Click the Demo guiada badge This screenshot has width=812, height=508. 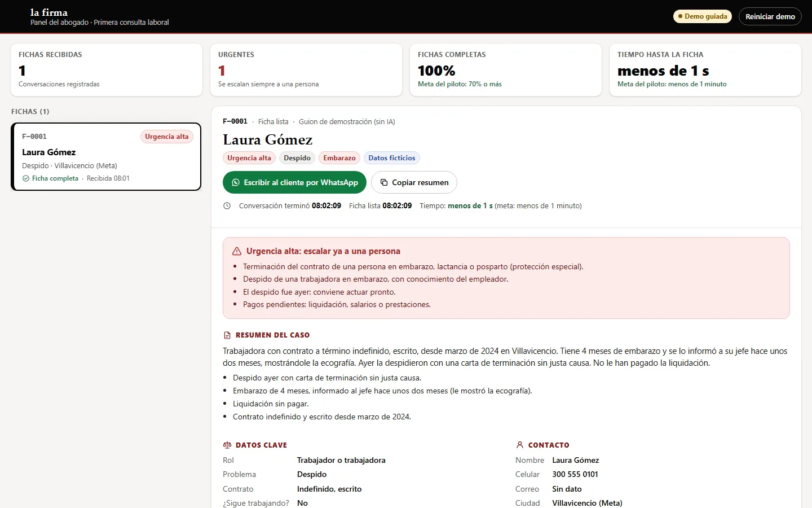703,16
